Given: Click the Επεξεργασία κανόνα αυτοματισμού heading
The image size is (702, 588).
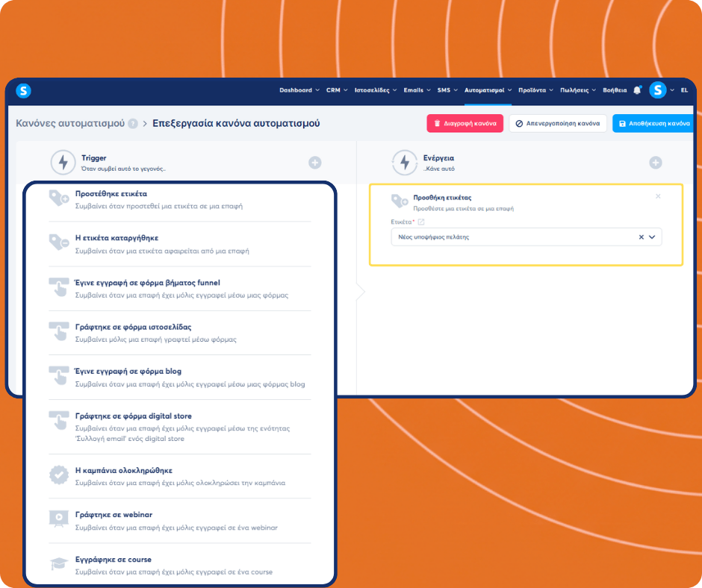Looking at the screenshot, I should [236, 124].
